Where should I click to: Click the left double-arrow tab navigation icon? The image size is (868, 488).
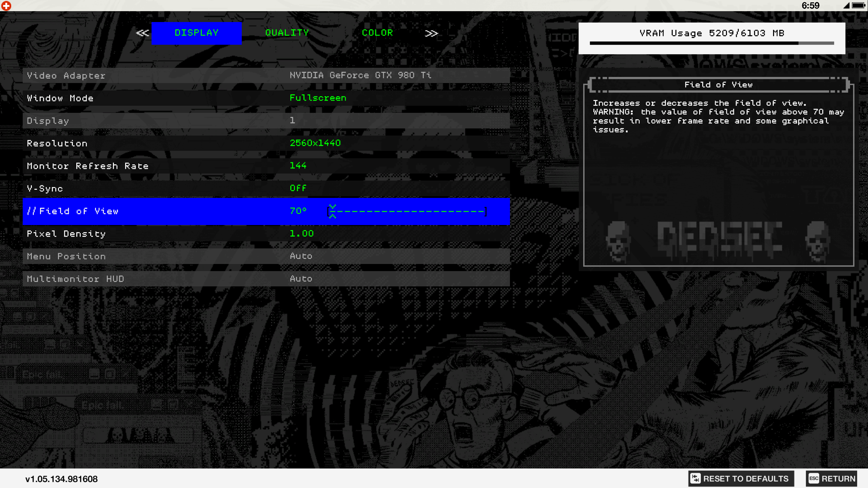click(x=142, y=33)
